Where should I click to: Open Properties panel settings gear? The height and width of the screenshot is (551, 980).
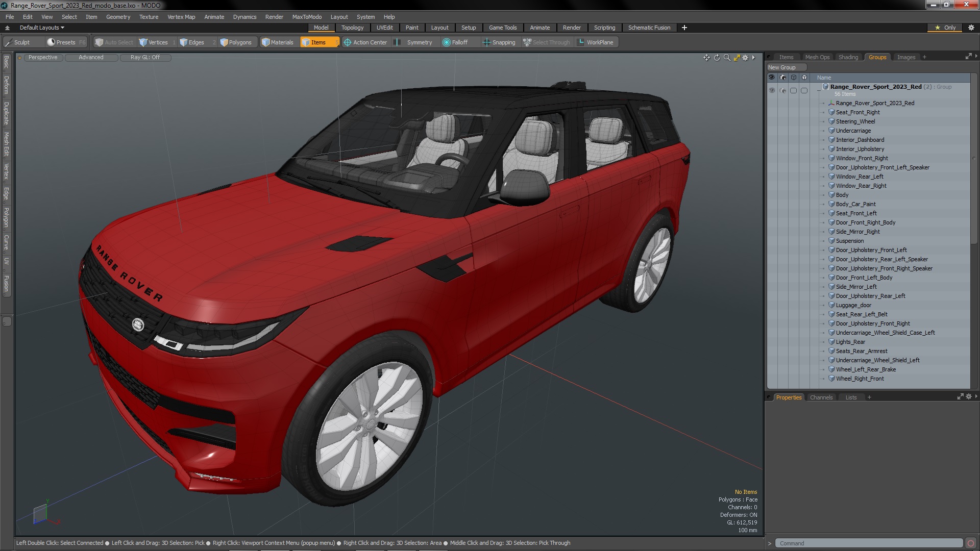969,396
